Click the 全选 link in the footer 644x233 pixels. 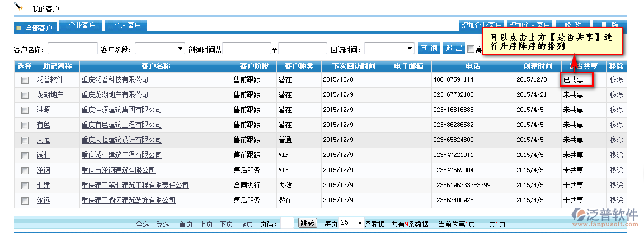(142, 224)
